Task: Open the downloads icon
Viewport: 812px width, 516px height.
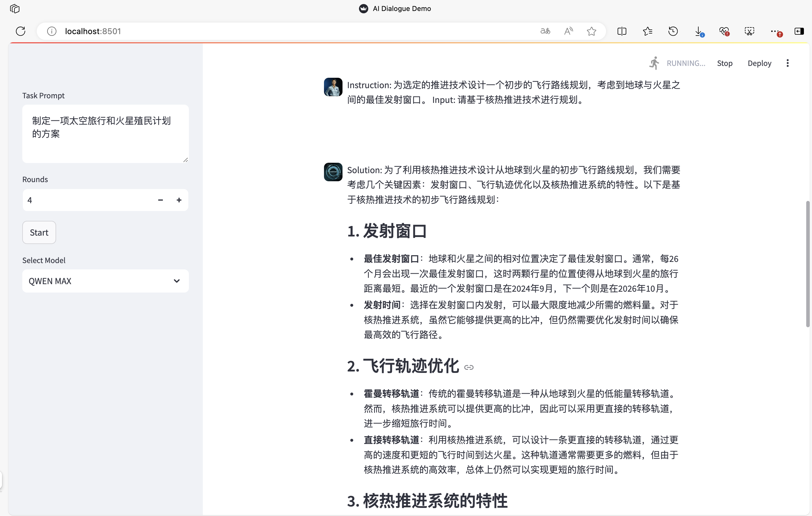Action: pos(699,31)
